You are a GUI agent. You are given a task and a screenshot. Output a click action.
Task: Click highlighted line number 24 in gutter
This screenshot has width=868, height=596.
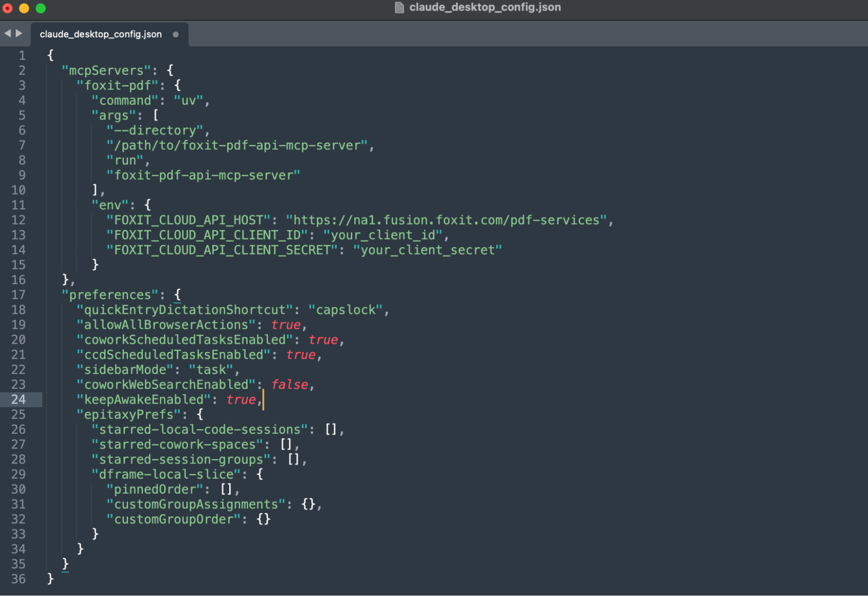click(18, 400)
